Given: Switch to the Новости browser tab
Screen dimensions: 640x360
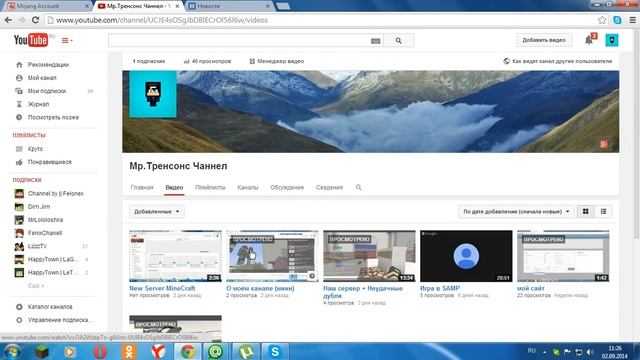Looking at the screenshot, I should [229, 6].
